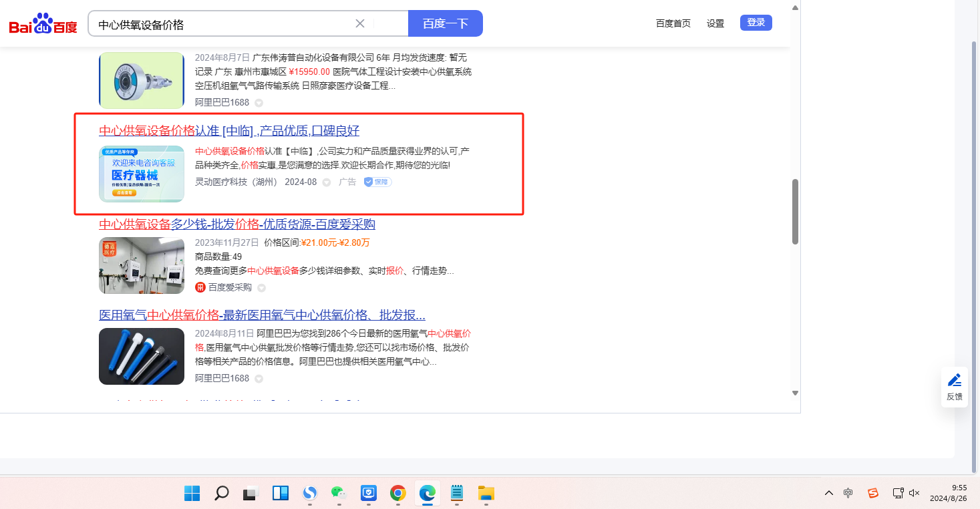The width and height of the screenshot is (980, 509).
Task: Open result 中心供氧设备多少钱-批发价格-优质货源-百度爱采购
Action: coord(237,224)
